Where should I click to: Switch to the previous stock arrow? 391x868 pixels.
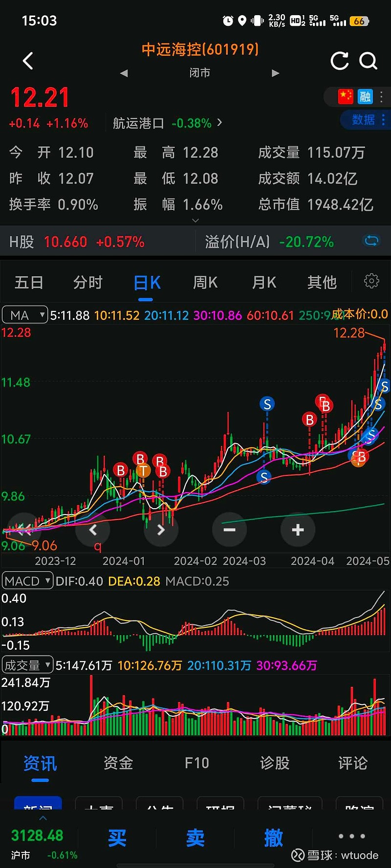[124, 73]
